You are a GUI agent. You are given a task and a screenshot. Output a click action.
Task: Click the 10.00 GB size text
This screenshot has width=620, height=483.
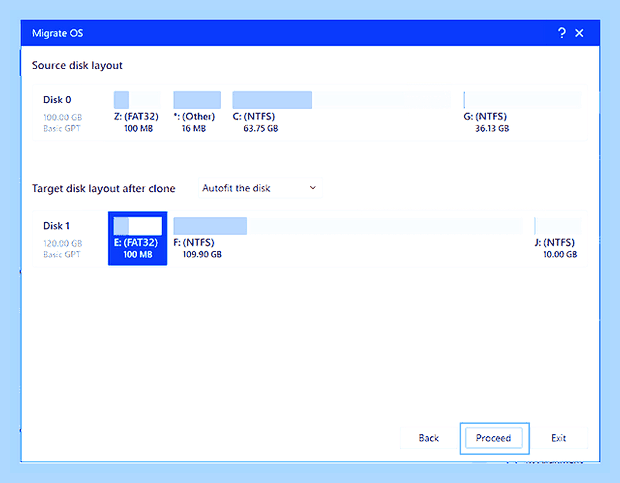[x=560, y=254]
